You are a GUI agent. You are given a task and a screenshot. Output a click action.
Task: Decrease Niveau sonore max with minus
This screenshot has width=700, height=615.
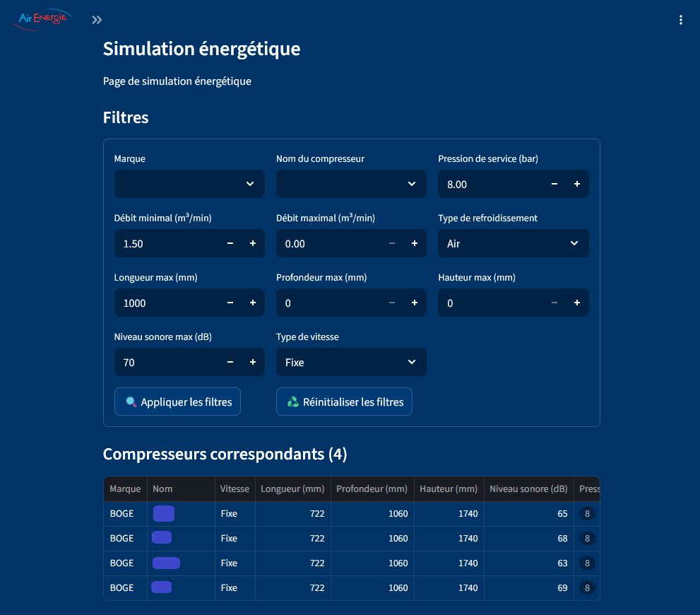(230, 362)
